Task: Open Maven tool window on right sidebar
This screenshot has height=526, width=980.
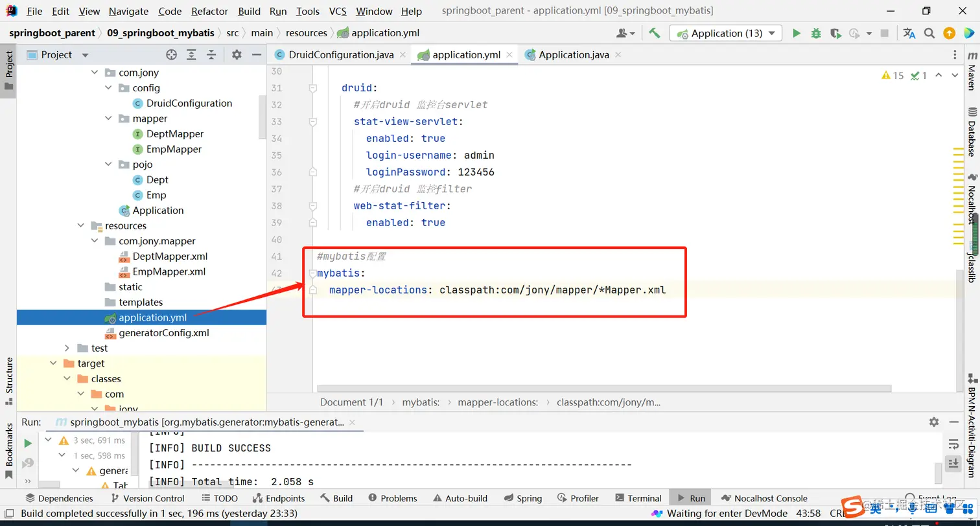Action: pyautogui.click(x=972, y=71)
